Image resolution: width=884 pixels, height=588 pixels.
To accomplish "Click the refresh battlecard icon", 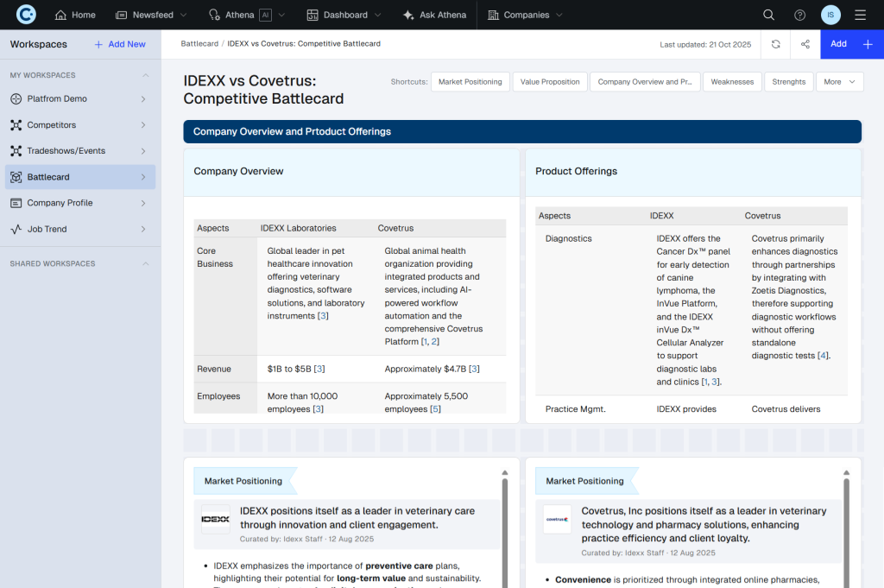I will 775,44.
